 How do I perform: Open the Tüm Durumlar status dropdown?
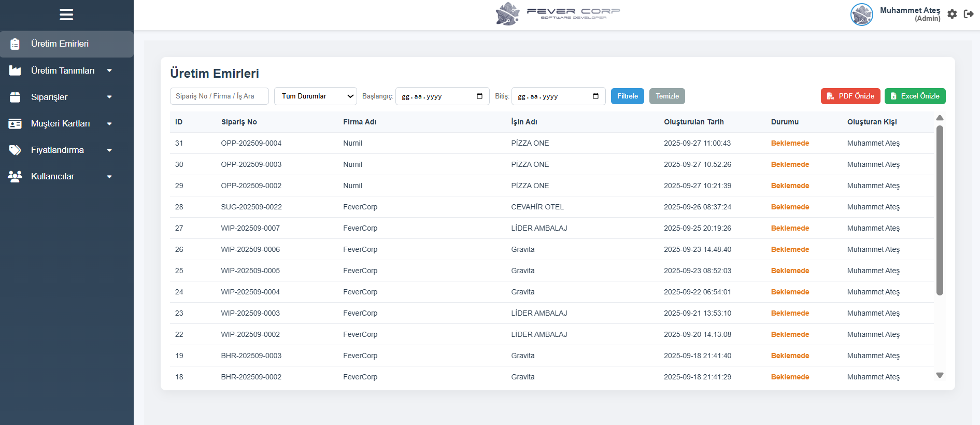pyautogui.click(x=315, y=96)
